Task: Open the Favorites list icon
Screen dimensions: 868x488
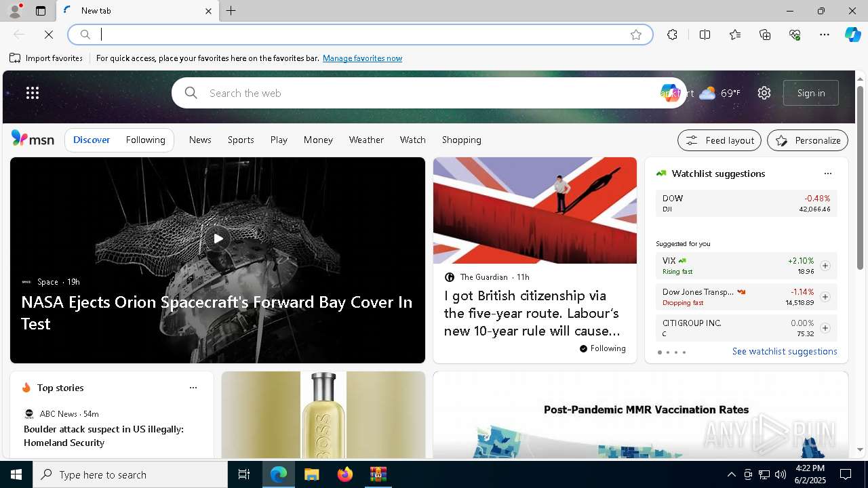Action: [735, 35]
